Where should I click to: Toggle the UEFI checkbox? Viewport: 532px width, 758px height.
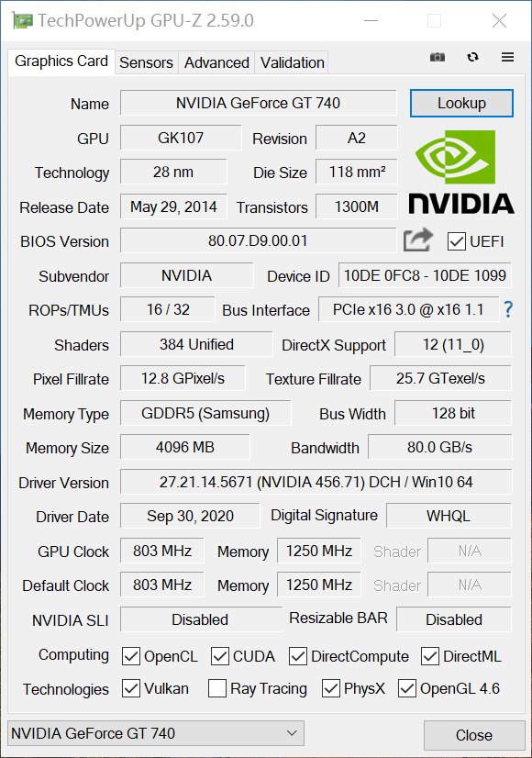(456, 241)
